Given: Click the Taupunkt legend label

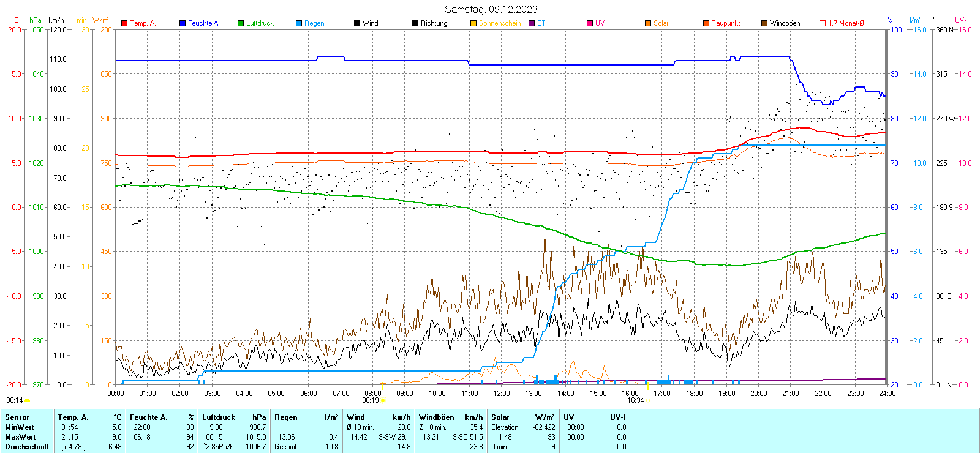Looking at the screenshot, I should coord(726,23).
